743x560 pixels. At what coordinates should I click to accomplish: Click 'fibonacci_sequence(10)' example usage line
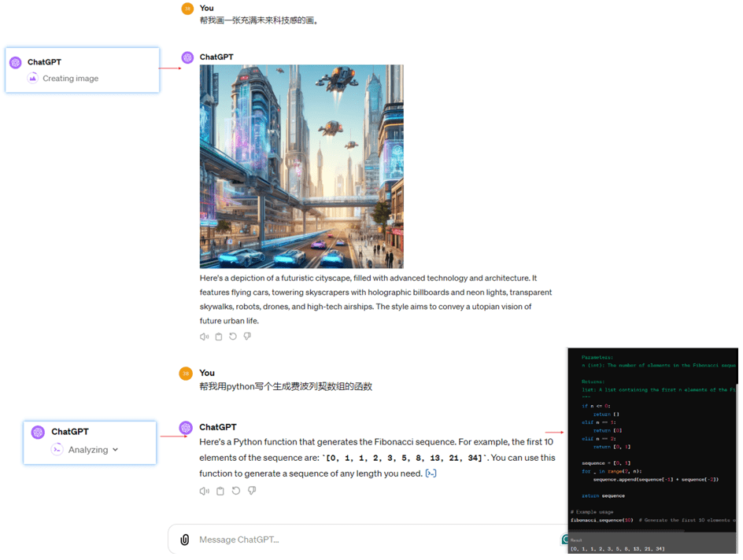point(602,520)
